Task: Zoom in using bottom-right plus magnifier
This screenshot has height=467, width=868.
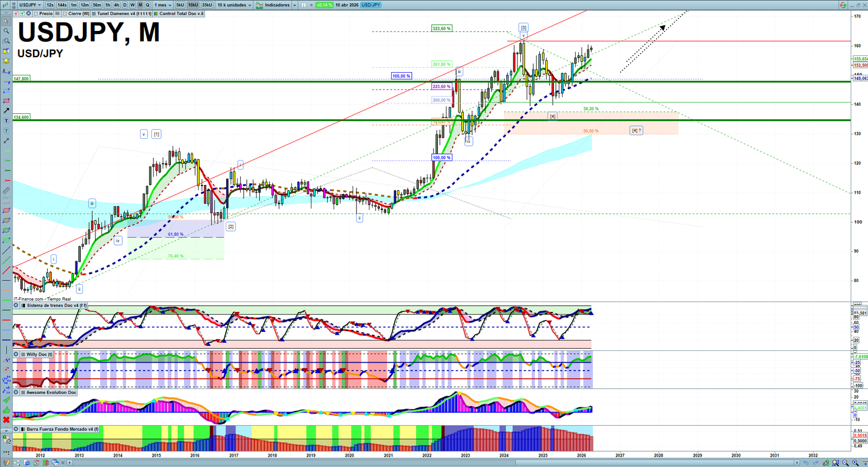Action: pyautogui.click(x=856, y=463)
